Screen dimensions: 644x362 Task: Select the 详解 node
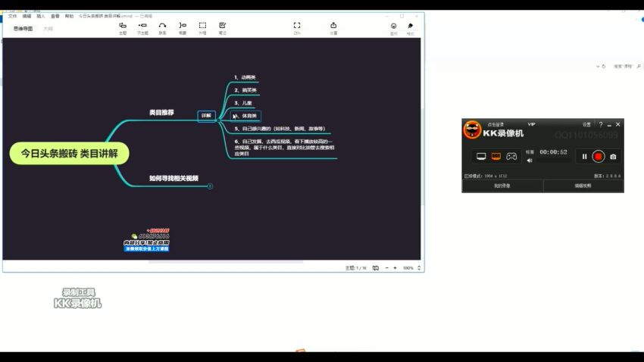[206, 116]
